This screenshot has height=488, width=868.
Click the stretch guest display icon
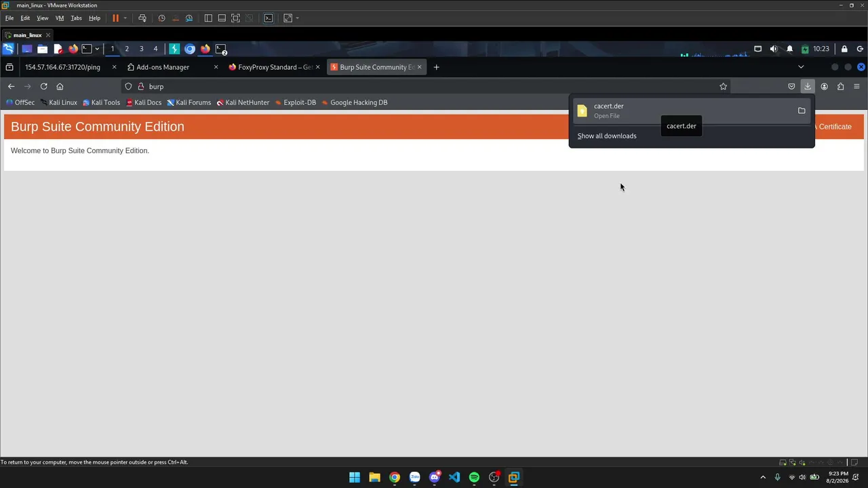click(288, 18)
